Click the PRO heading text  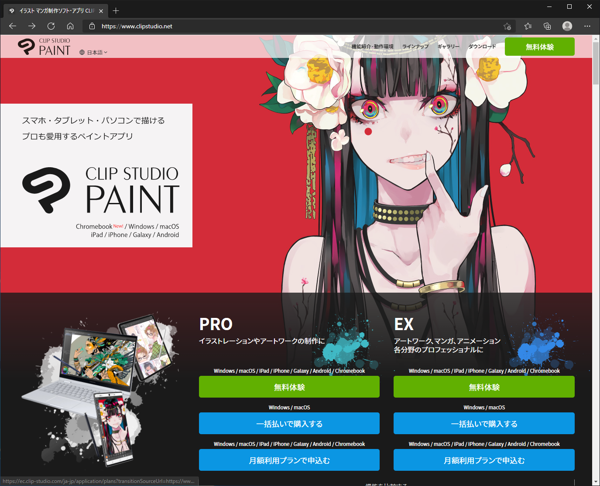216,324
